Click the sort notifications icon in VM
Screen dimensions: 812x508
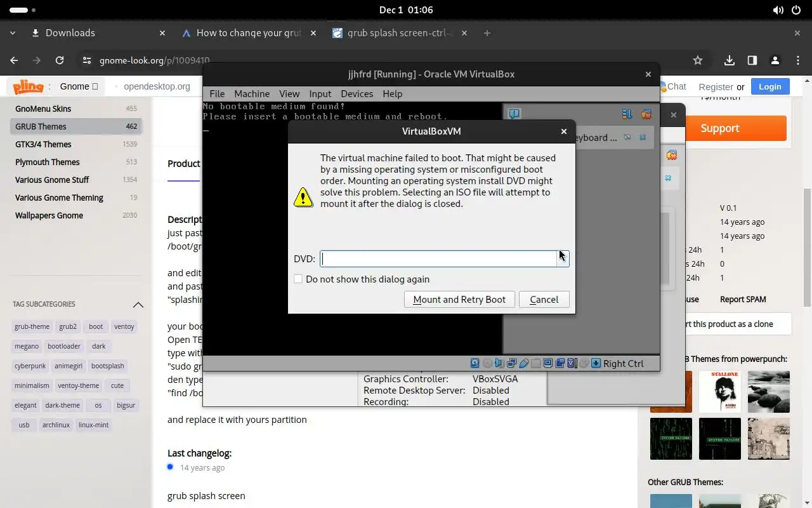(x=627, y=114)
